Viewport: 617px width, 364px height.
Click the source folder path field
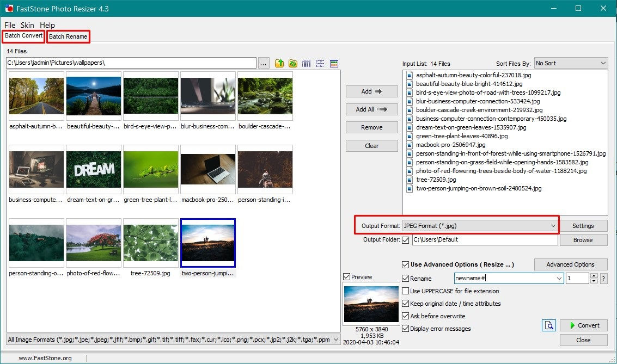pos(131,63)
